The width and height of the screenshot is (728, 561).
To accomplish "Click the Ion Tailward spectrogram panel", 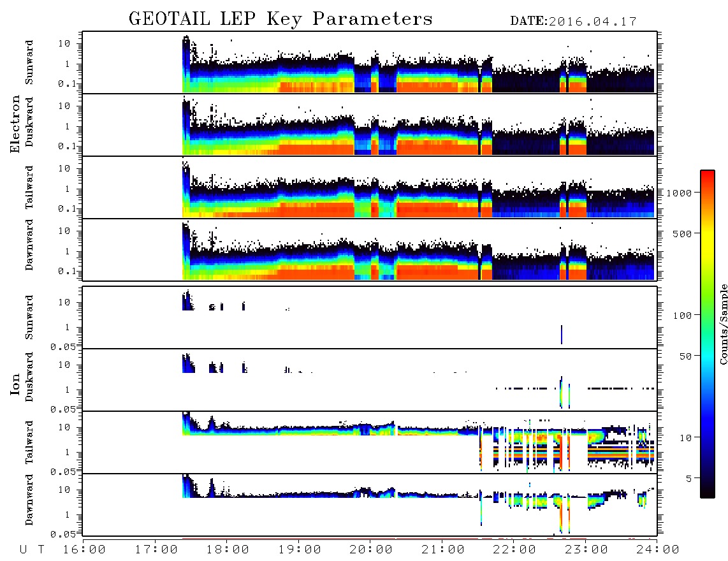I will (370, 442).
